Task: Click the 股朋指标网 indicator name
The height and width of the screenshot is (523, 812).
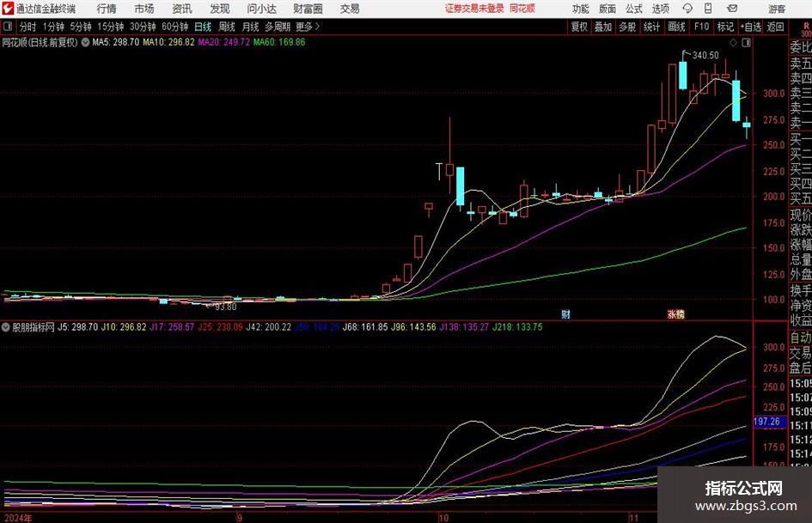Action: [34, 327]
